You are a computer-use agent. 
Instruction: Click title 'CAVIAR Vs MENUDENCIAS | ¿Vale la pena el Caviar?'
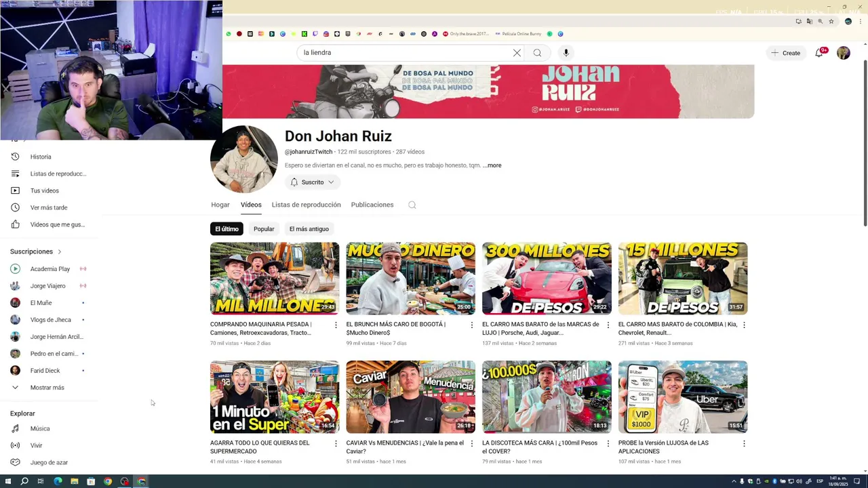pyautogui.click(x=405, y=447)
